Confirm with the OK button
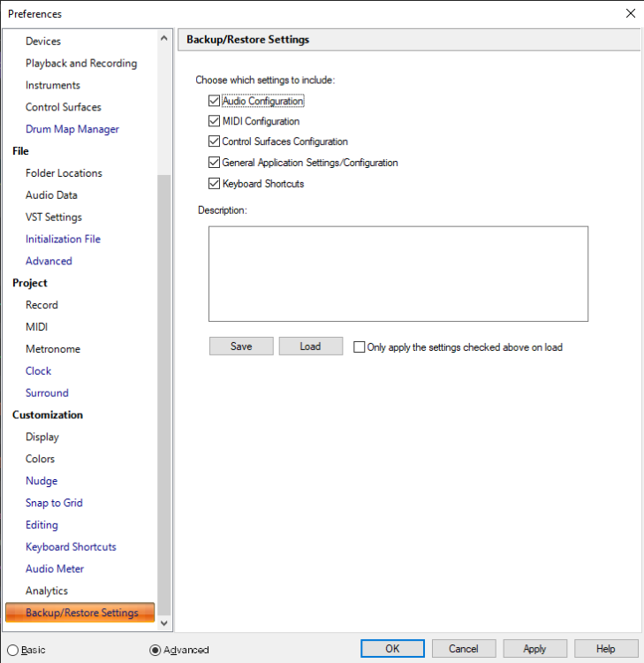This screenshot has width=644, height=663. click(x=392, y=649)
